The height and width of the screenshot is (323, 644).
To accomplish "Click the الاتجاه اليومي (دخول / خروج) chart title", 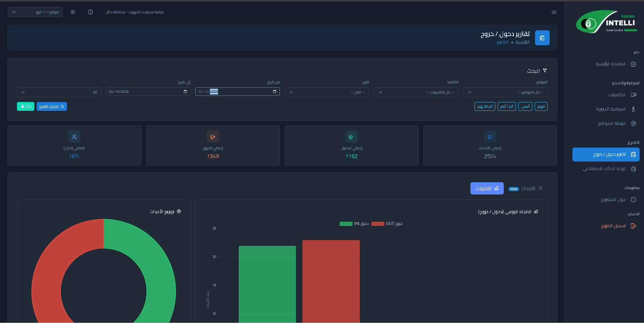I will click(505, 212).
